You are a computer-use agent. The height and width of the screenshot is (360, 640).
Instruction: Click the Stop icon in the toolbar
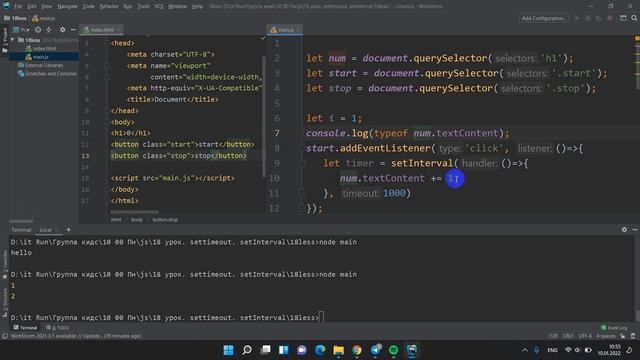tap(610, 18)
